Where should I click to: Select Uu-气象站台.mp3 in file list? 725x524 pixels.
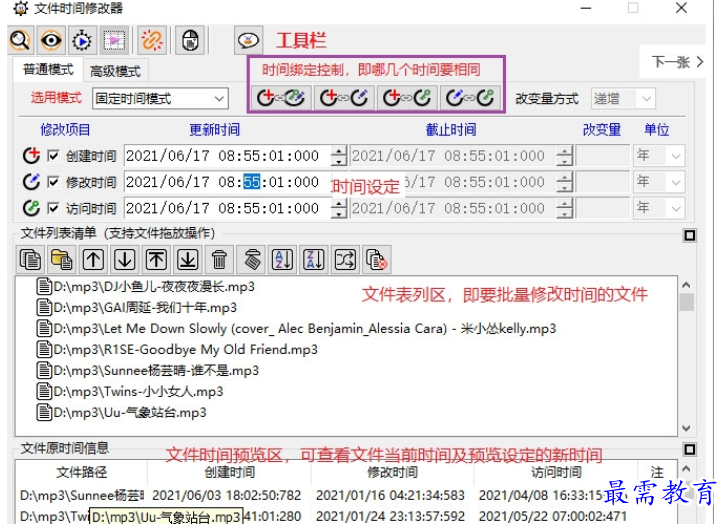click(122, 413)
